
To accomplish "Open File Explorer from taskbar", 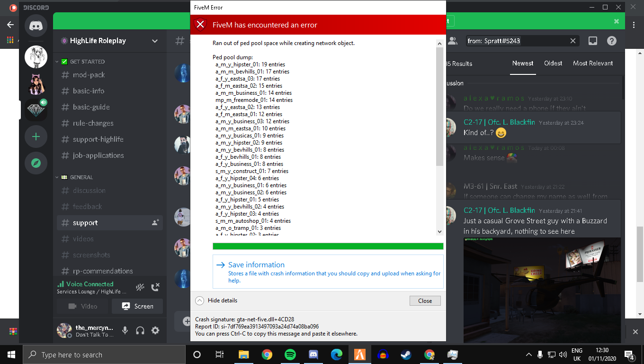I will tap(243, 355).
